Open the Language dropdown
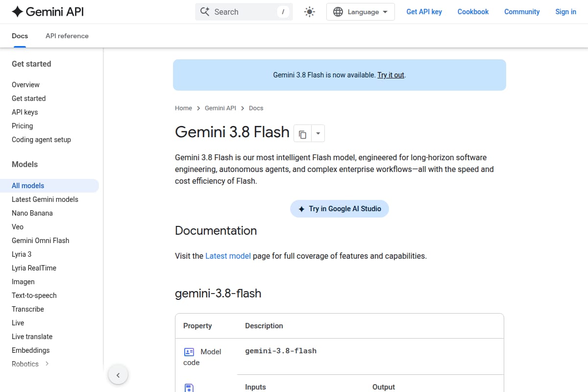This screenshot has height=392, width=588. [360, 12]
